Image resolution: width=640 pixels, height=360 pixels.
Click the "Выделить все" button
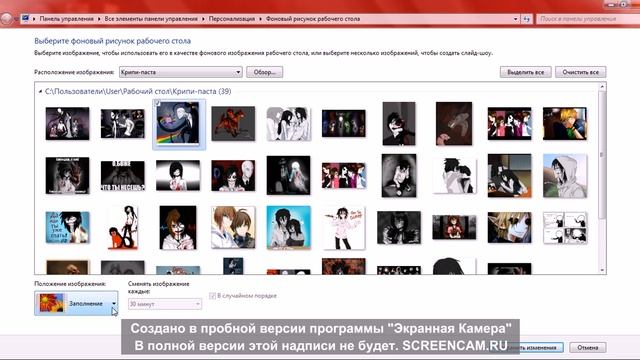(525, 72)
